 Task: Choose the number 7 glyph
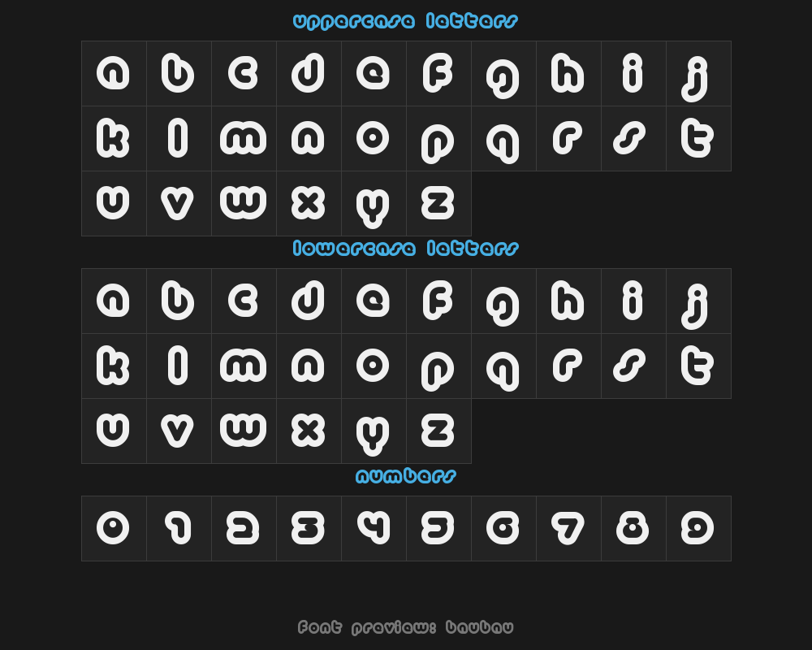pyautogui.click(x=568, y=529)
